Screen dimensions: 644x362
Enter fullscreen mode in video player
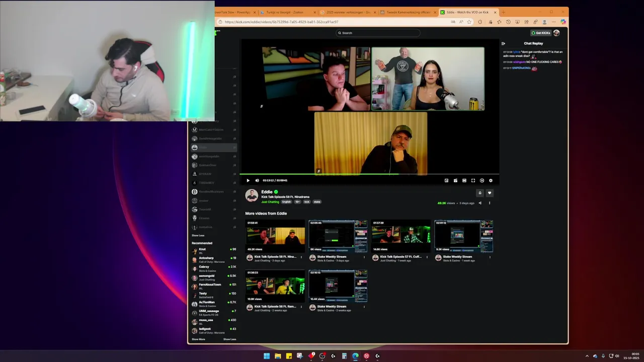pos(473,180)
